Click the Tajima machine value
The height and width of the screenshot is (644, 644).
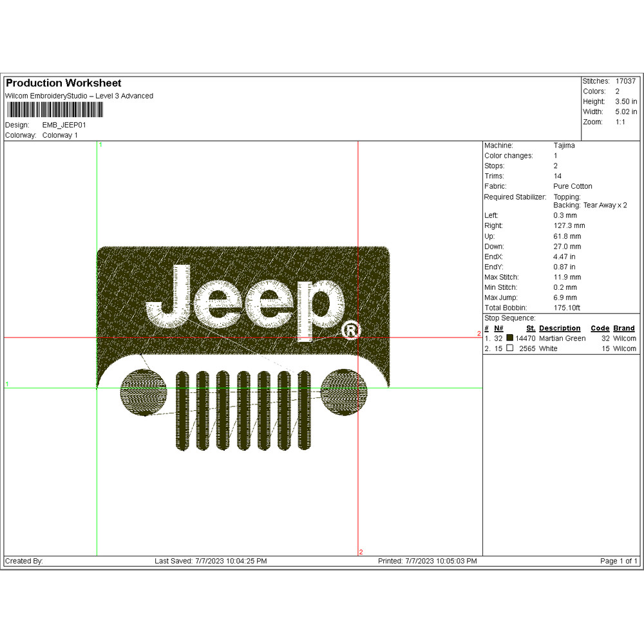point(564,146)
